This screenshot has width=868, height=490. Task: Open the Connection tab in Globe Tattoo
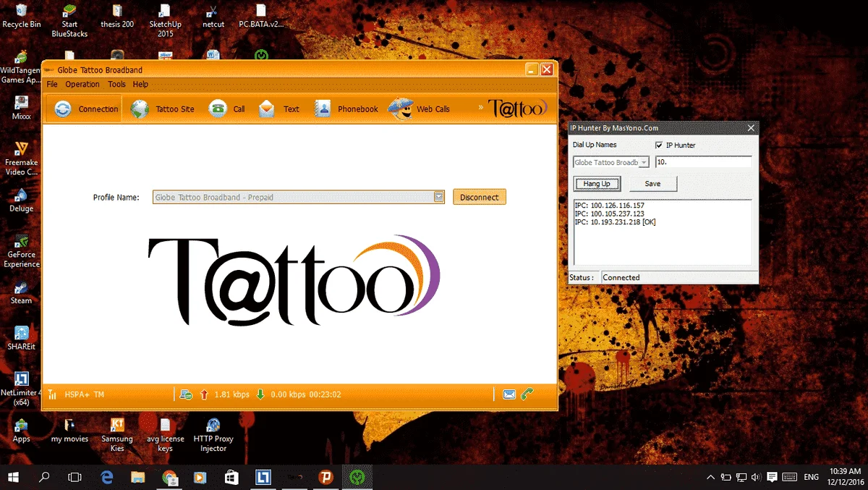[85, 109]
